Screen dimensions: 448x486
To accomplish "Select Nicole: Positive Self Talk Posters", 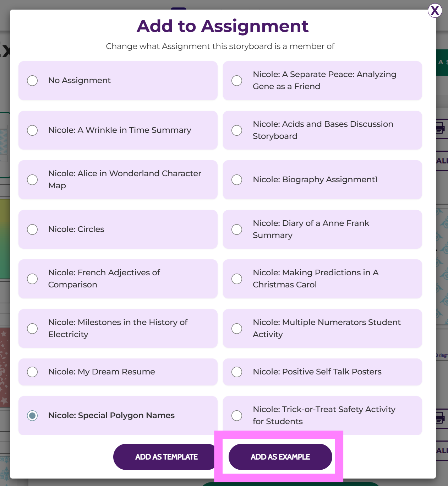I will click(237, 372).
